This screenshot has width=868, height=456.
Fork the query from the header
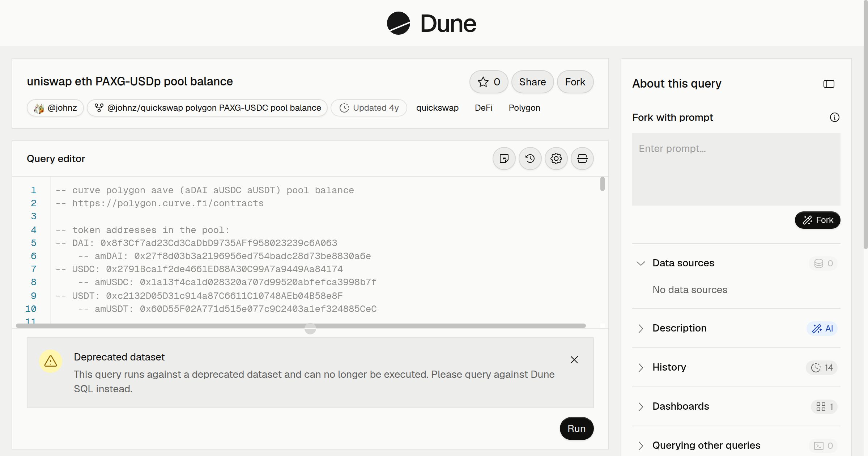pos(575,82)
